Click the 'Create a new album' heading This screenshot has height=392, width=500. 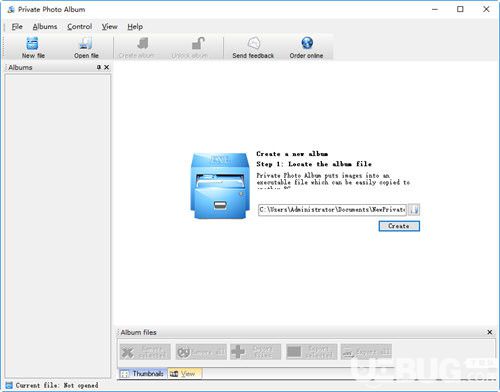tap(292, 154)
